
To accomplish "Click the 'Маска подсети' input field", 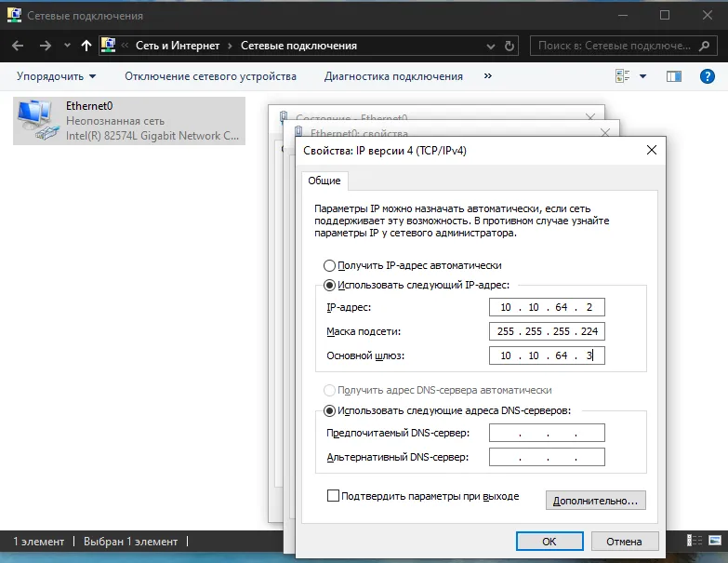I will pos(547,331).
